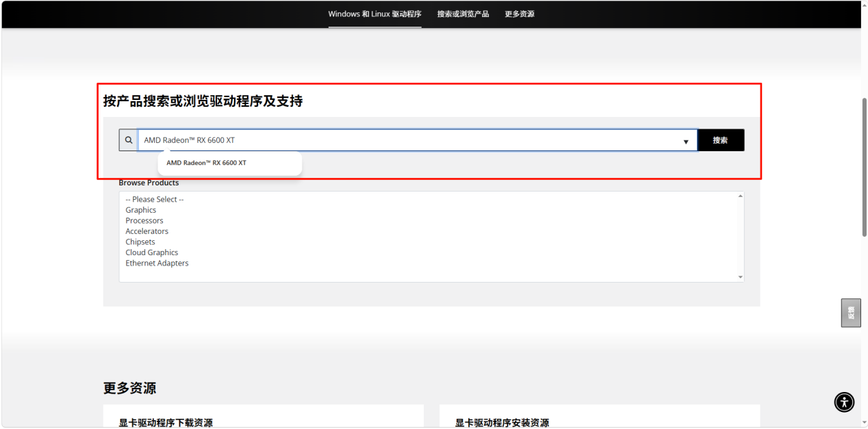
Task: Open the gray feedback side tab
Action: coord(851,313)
